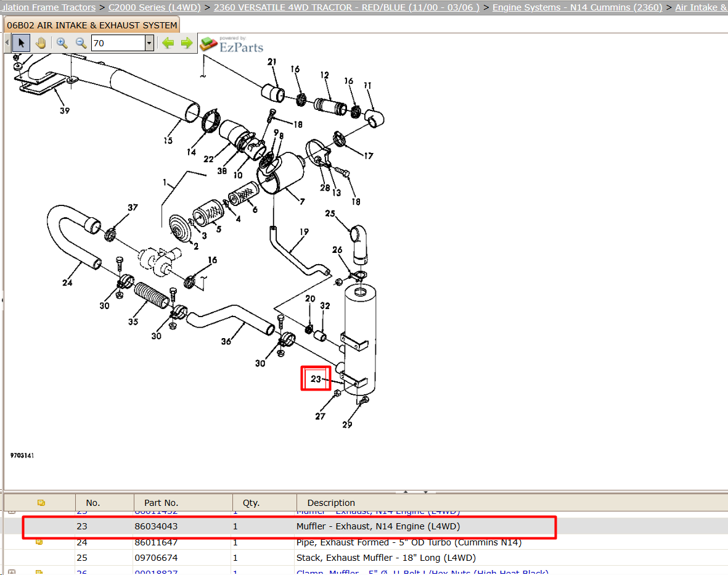Screen dimensions: 728x575
Task: Open Engine Systems - N14 Cummins breadcrumb
Action: coord(577,7)
